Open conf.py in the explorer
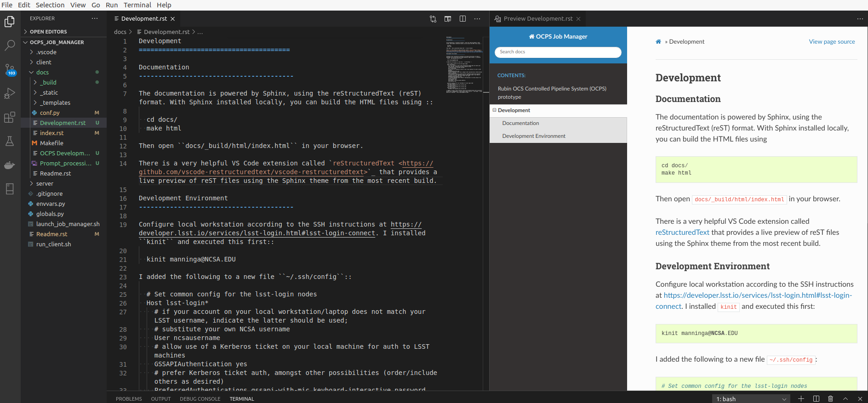Image resolution: width=868 pixels, height=403 pixels. (63, 113)
